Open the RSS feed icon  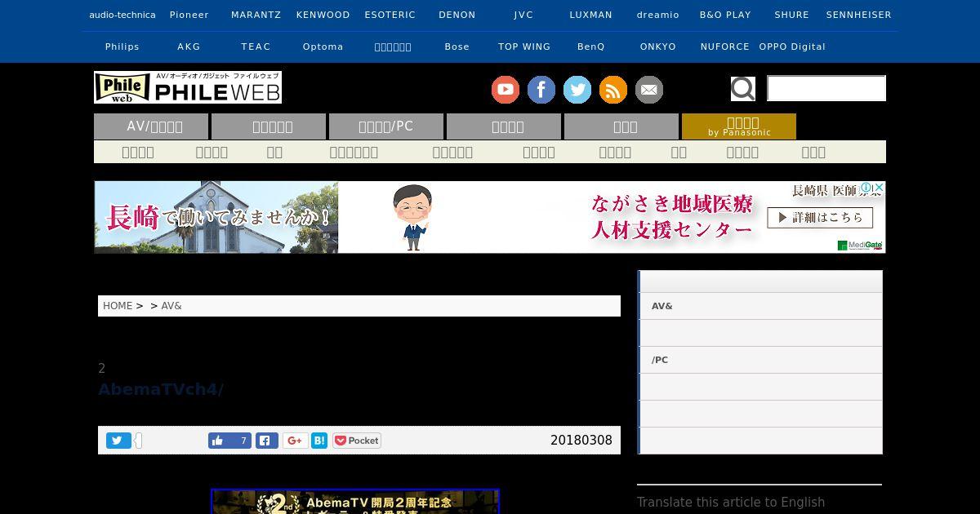(x=612, y=90)
